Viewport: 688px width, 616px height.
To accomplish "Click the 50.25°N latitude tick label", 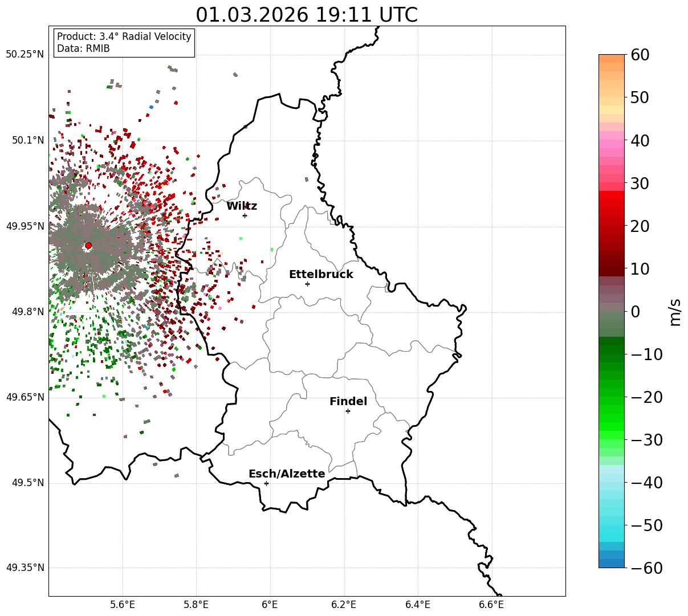I will [25, 55].
